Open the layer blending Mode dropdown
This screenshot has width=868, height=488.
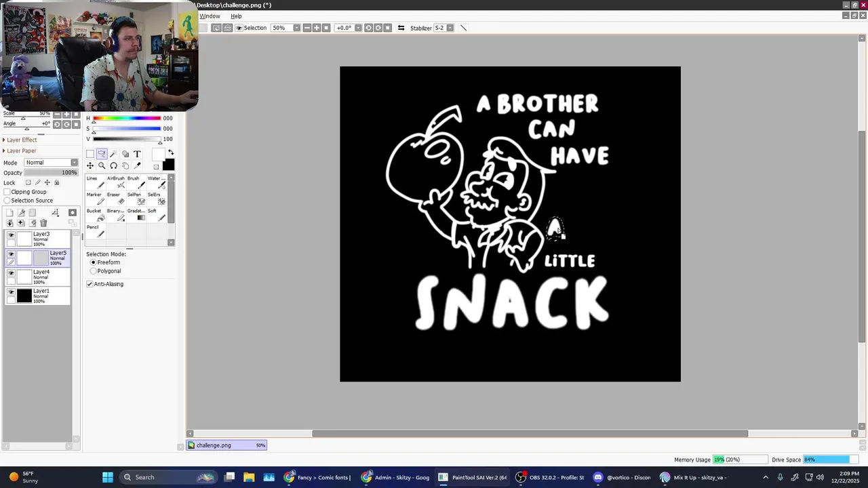52,163
